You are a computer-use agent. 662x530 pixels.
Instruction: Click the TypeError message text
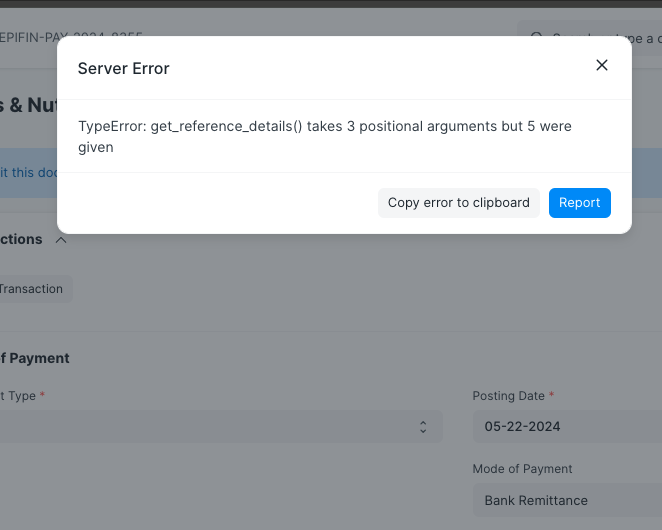tap(325, 136)
